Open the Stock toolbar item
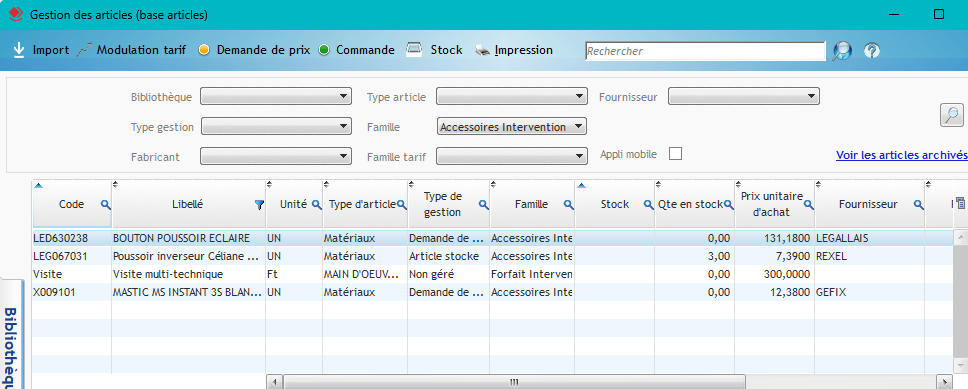 434,50
